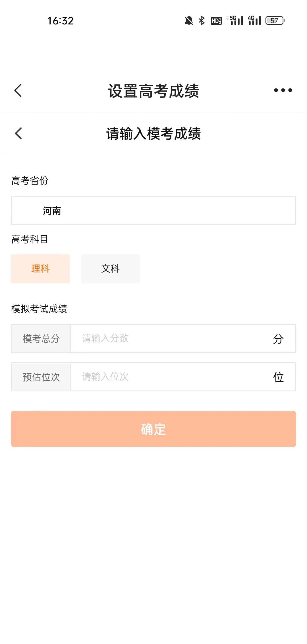Viewport: 307px width, 644px height.
Task: Tap the top back arrow beside 设置高考成绩
Action: [x=18, y=90]
